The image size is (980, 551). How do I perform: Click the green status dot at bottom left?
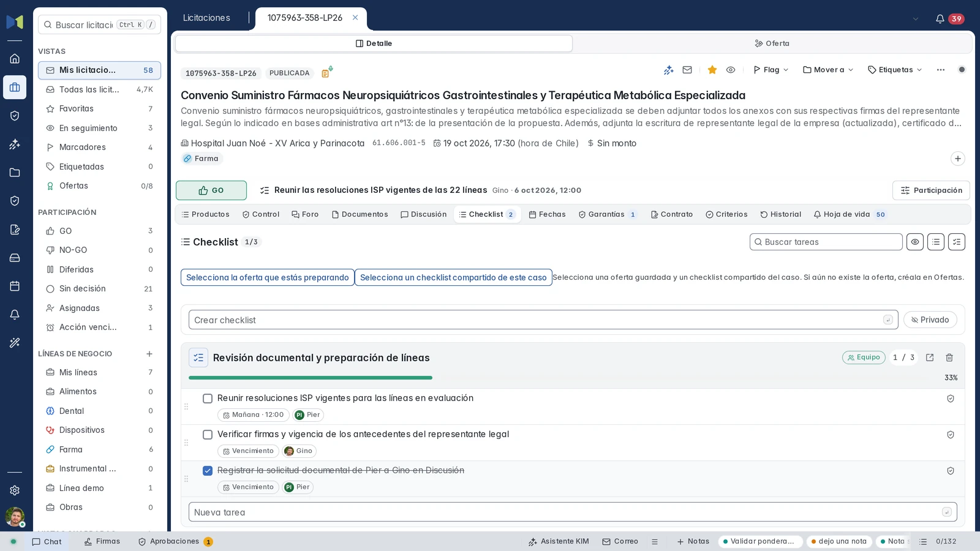tap(13, 542)
